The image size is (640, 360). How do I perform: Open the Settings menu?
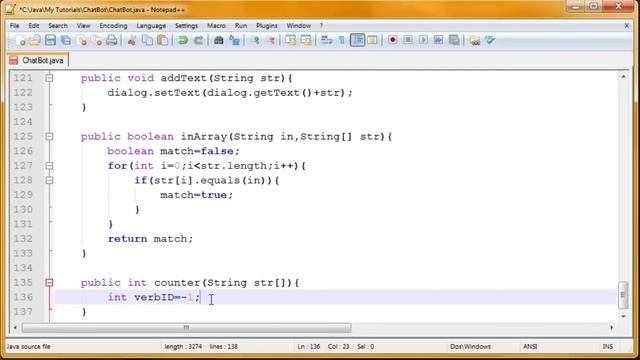(x=187, y=26)
